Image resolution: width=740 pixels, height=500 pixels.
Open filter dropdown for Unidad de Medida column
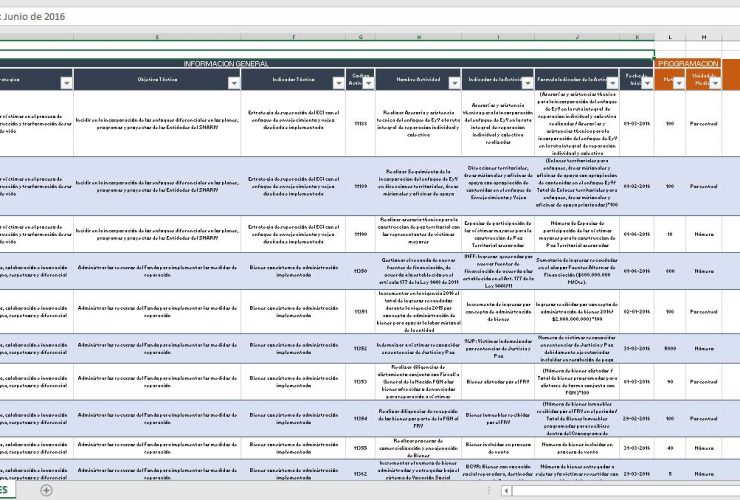(715, 83)
